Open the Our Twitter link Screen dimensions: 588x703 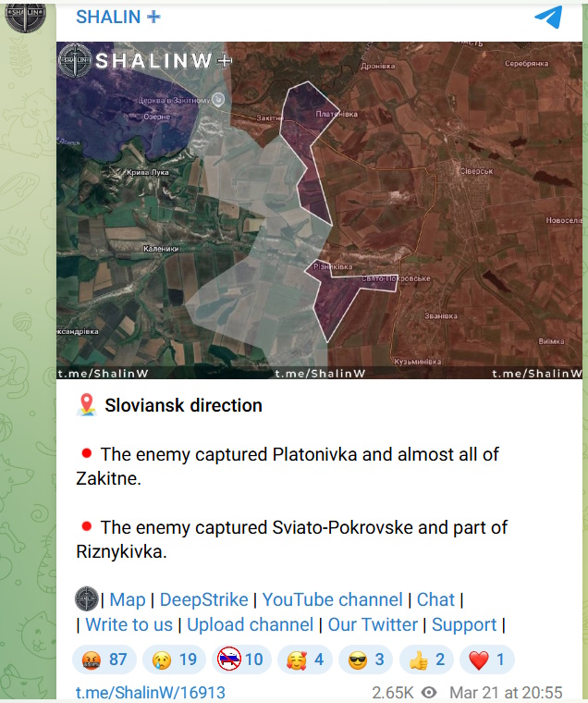[373, 624]
